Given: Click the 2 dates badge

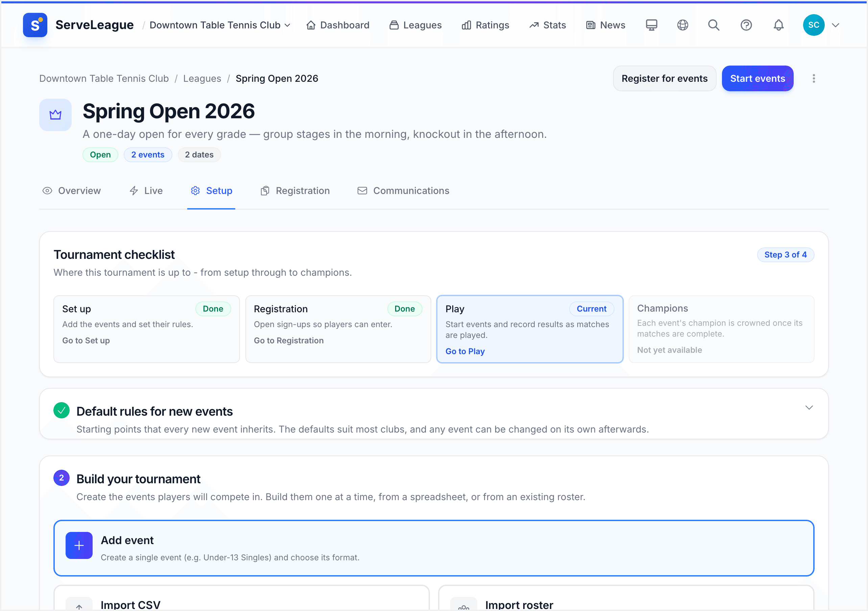Looking at the screenshot, I should [199, 155].
